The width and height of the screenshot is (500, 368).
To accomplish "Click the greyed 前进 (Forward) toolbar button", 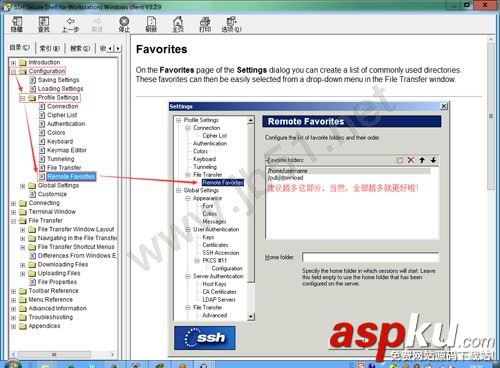I will 97,24.
